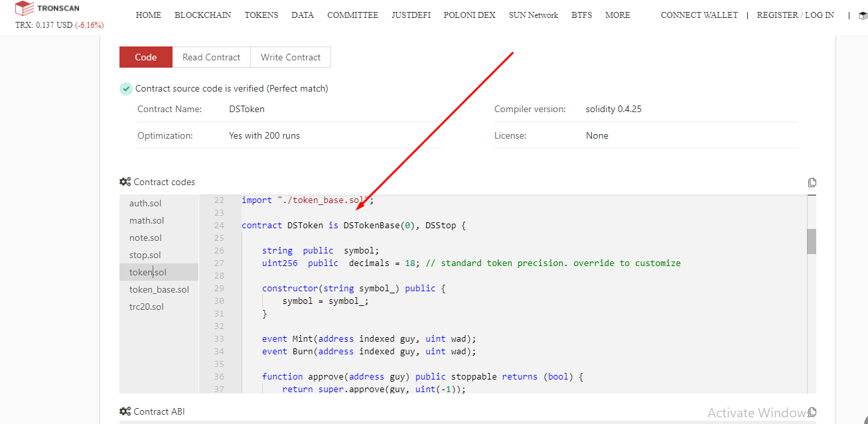Open math.sol file
Screen dimensions: 868x424
[159, 220]
